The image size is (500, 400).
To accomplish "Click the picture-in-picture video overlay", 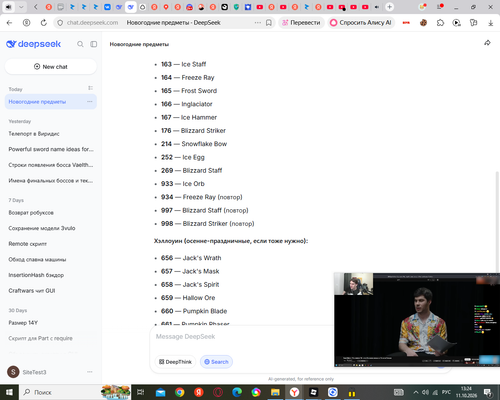I will tap(417, 320).
